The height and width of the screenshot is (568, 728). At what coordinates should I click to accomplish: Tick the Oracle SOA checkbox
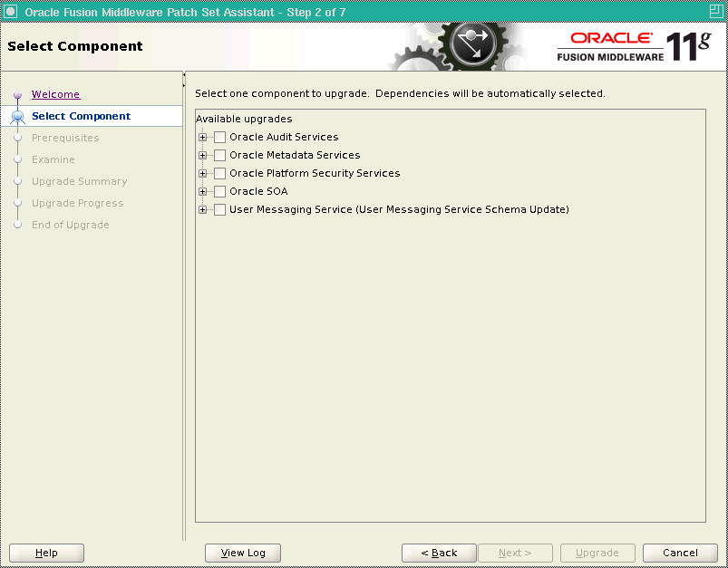pyautogui.click(x=219, y=191)
